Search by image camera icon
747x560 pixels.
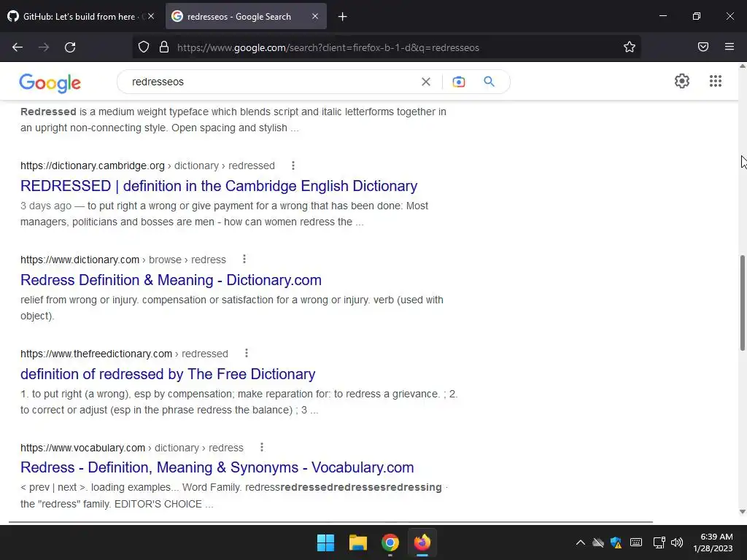[x=459, y=82]
